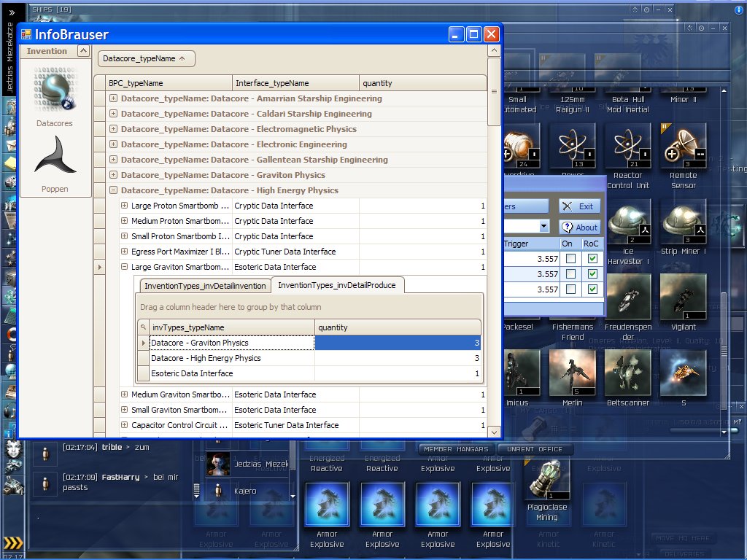
Task: Expand the Medium Graviton Smartbomb row
Action: 124,394
